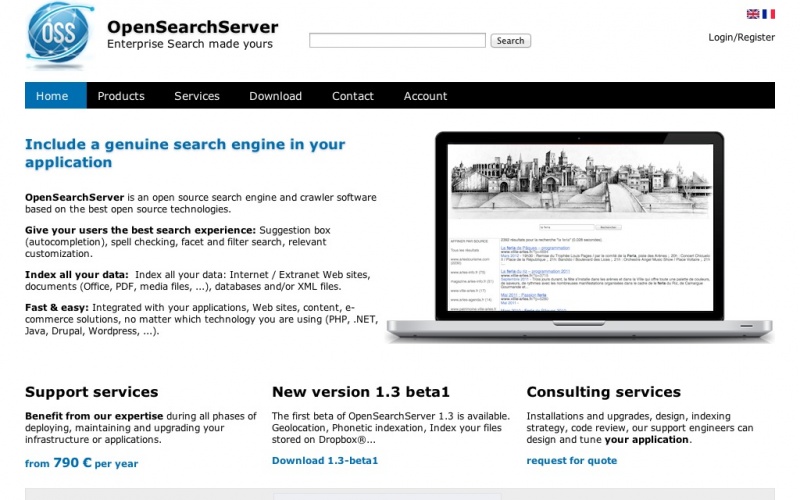800x500 pixels.
Task: Open the Products menu
Action: (121, 96)
